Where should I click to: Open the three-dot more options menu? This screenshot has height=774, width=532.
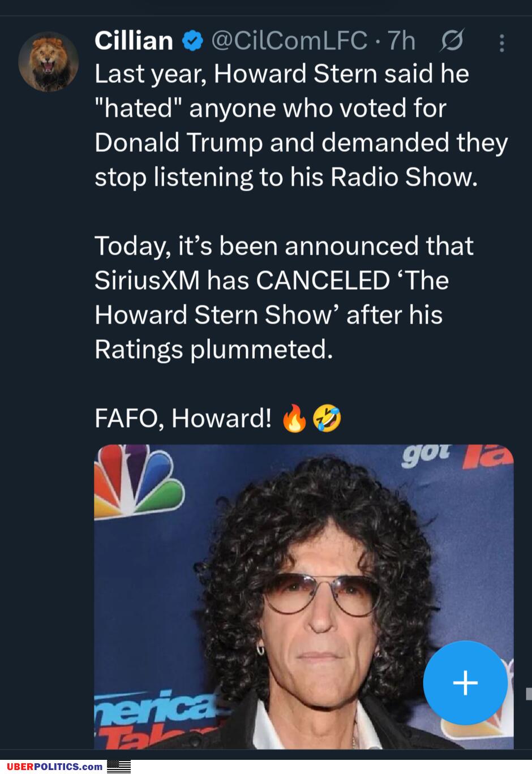point(501,43)
